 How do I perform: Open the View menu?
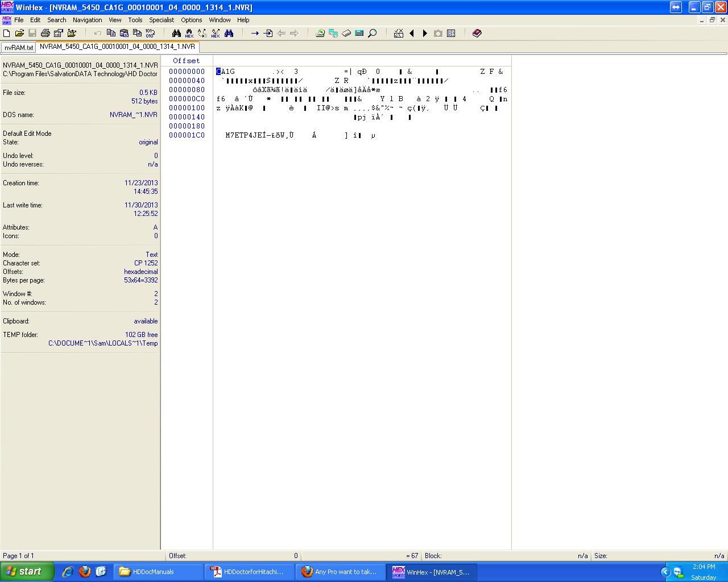click(115, 20)
